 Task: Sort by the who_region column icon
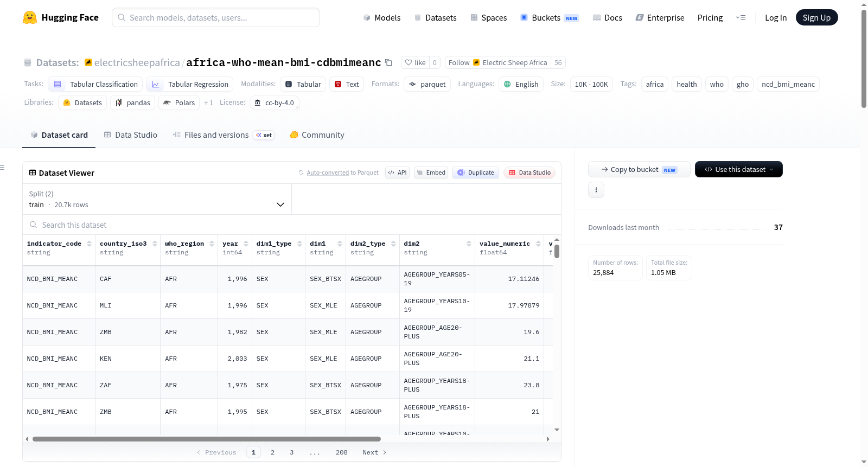(212, 244)
